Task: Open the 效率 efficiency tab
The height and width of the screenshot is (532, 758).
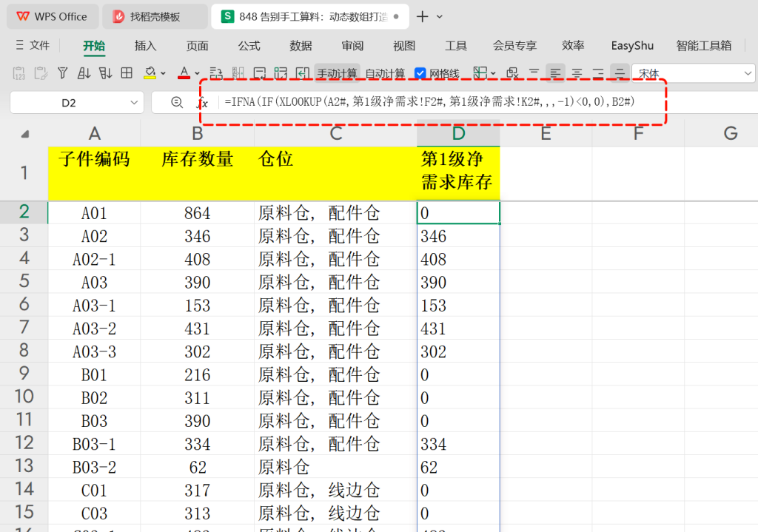Action: (x=574, y=45)
